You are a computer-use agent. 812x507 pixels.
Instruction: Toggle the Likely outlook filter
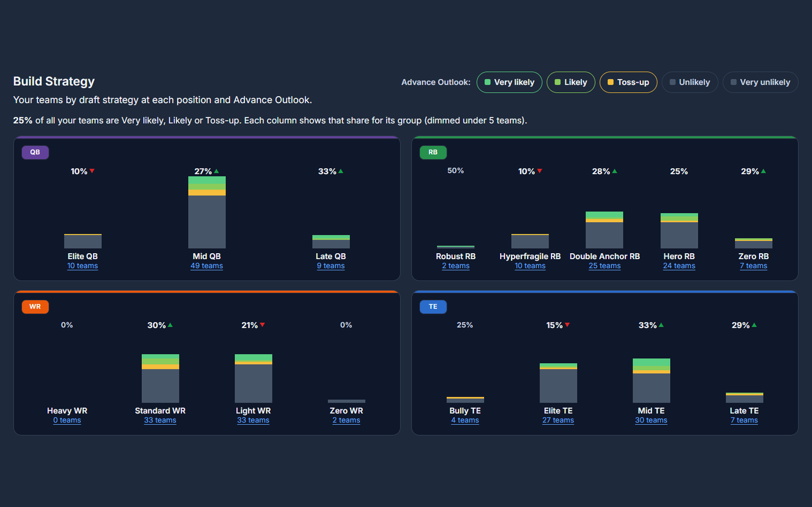click(571, 82)
